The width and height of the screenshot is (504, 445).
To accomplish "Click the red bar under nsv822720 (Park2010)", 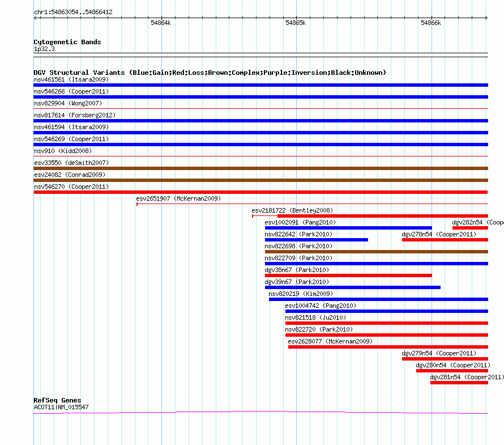I will click(387, 335).
